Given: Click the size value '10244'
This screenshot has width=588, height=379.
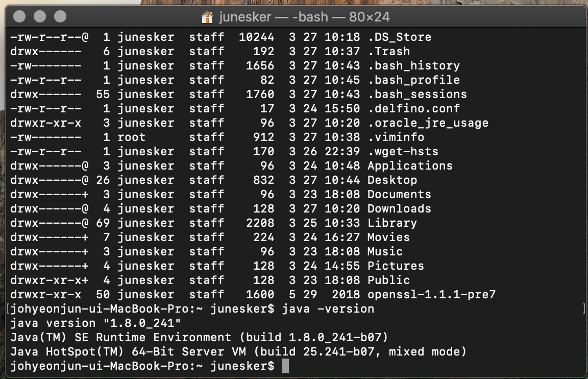Looking at the screenshot, I should (x=257, y=37).
